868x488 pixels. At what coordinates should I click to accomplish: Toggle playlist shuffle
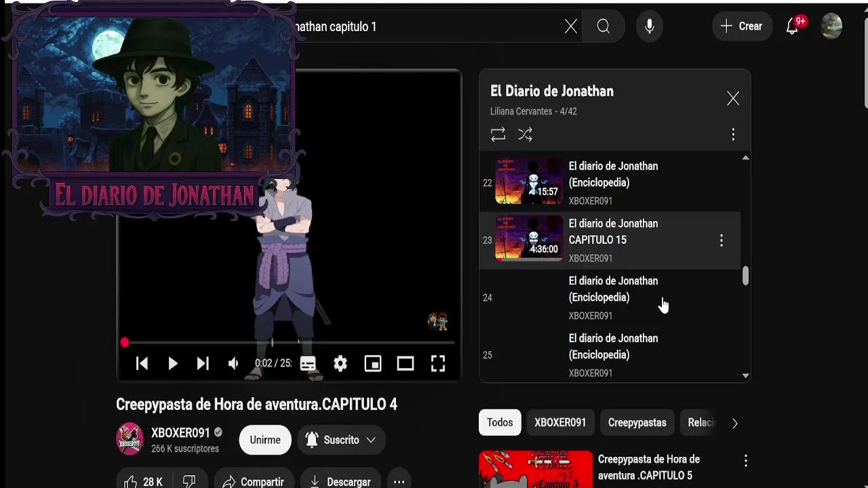coord(526,135)
